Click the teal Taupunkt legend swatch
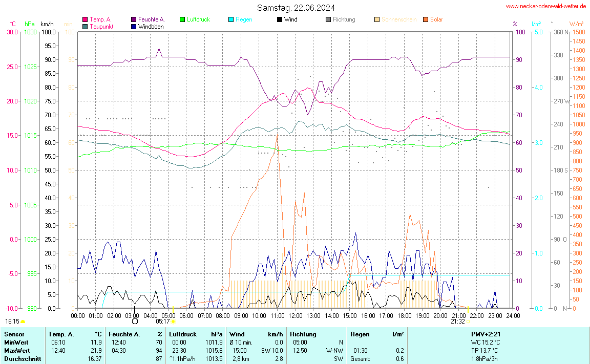The width and height of the screenshot is (590, 364). tap(85, 27)
